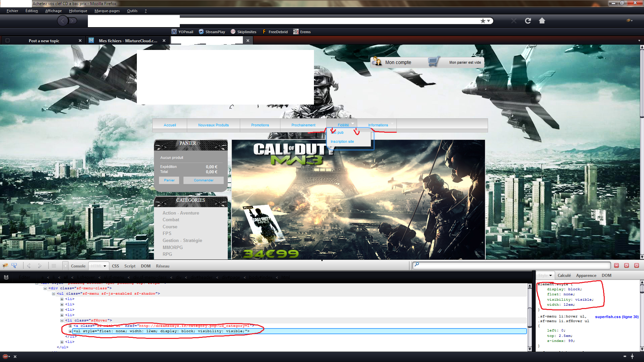Open the Style side panel dropdown
The image size is (644, 362).
click(550, 276)
